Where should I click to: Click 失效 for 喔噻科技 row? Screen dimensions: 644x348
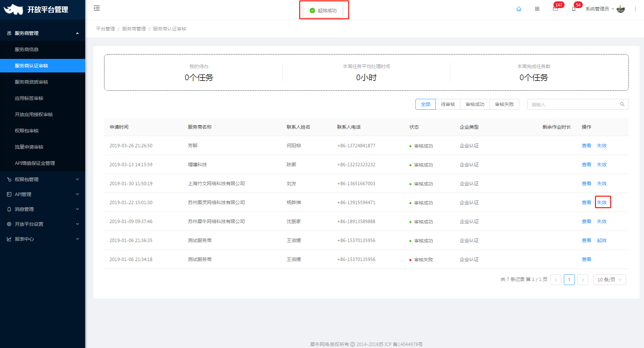pos(602,165)
